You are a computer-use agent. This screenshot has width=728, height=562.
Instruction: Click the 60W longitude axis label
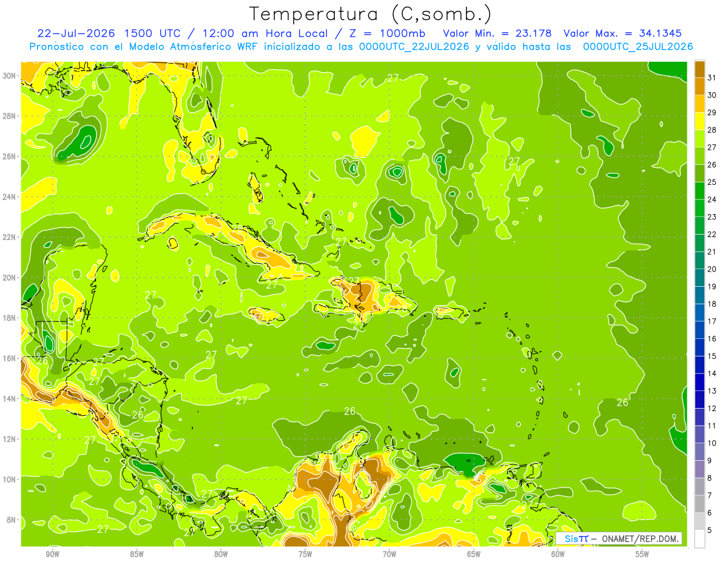coord(558,554)
